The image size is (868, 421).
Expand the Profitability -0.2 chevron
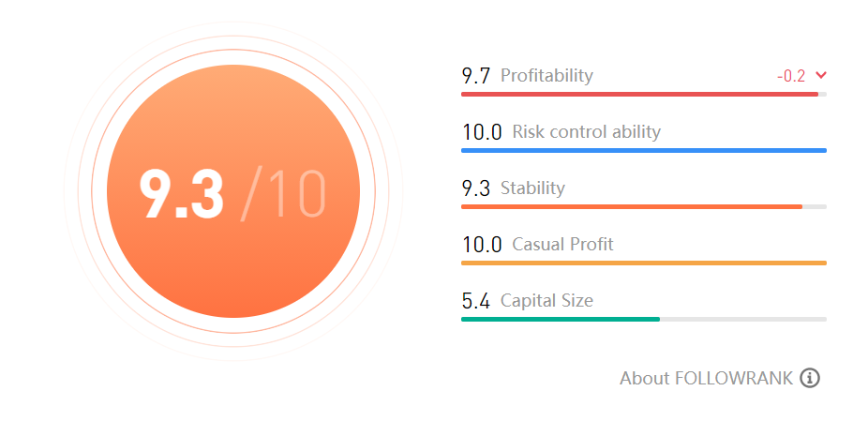click(821, 75)
